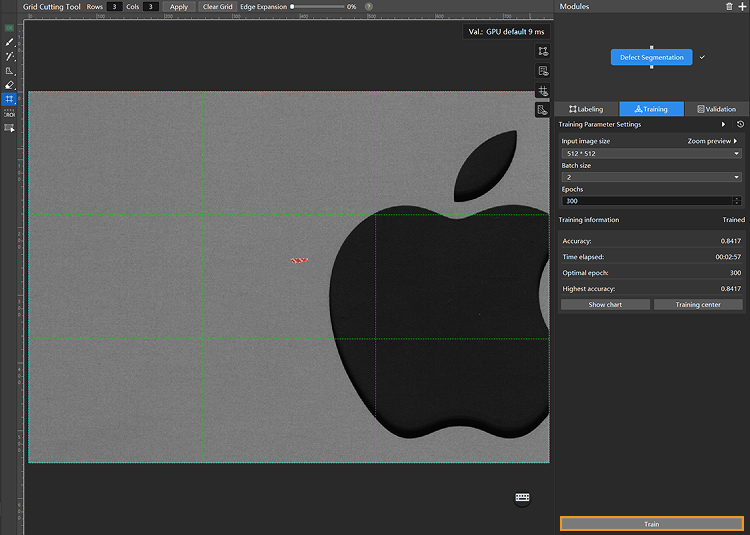Click the Highest accuracy 0.8417 value
This screenshot has height=535, width=750.
coord(730,288)
